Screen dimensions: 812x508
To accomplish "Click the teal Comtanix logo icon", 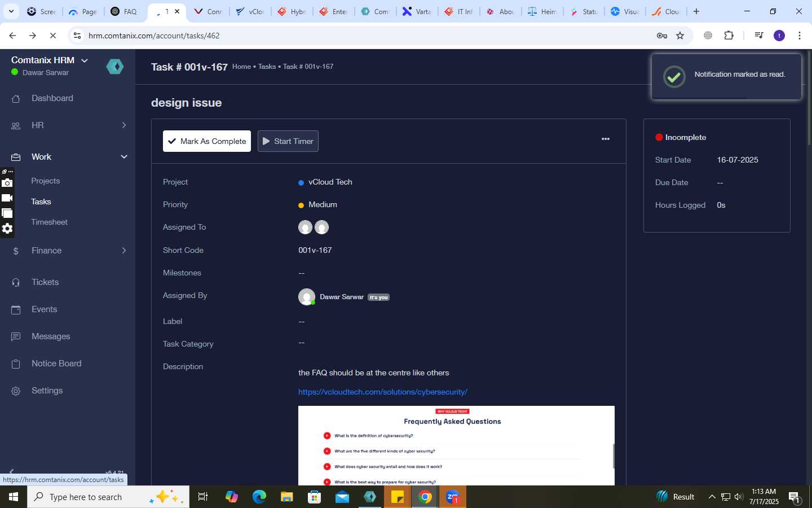I will pyautogui.click(x=115, y=67).
